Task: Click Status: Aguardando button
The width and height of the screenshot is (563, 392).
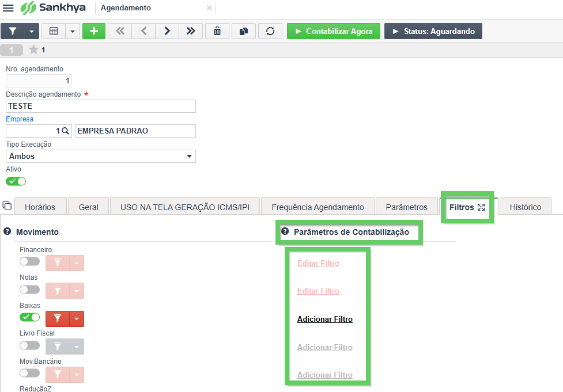Action: pos(433,31)
